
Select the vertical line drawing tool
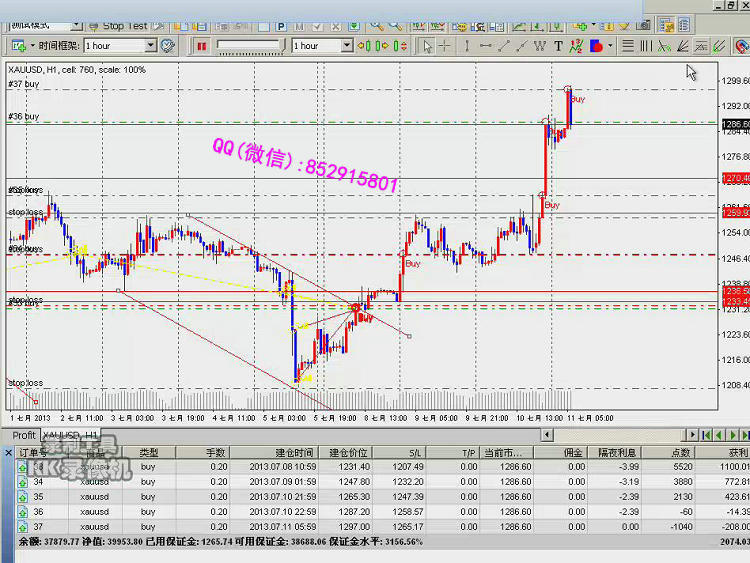click(x=466, y=45)
